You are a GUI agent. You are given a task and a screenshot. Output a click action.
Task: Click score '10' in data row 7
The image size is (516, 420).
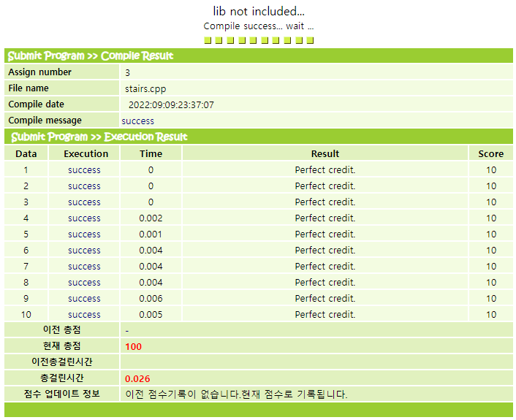[491, 267]
